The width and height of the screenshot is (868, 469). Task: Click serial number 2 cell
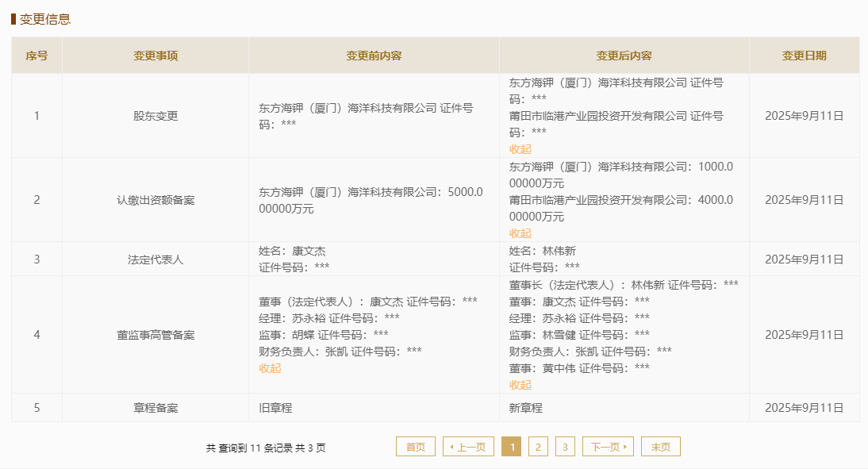point(36,200)
